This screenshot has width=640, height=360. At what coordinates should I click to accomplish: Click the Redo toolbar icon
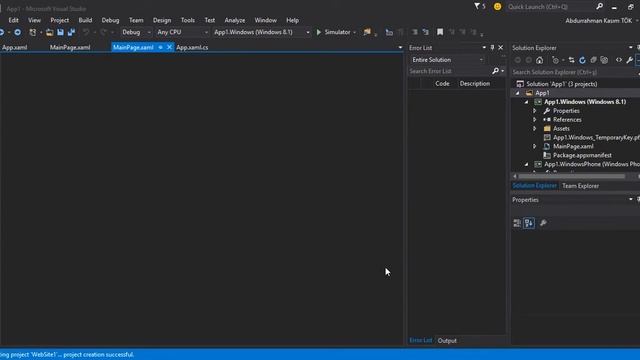click(103, 32)
